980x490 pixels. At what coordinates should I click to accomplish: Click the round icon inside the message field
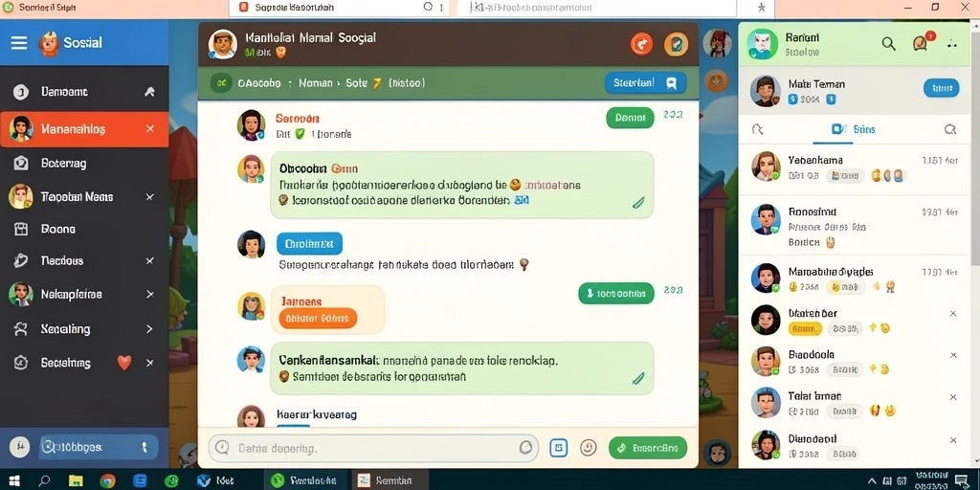pyautogui.click(x=525, y=448)
